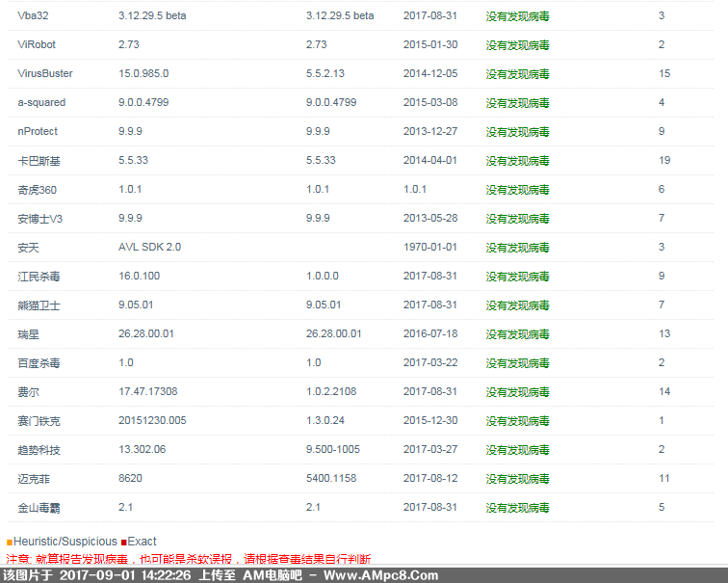Select the ViRobot scanner name

(37, 44)
